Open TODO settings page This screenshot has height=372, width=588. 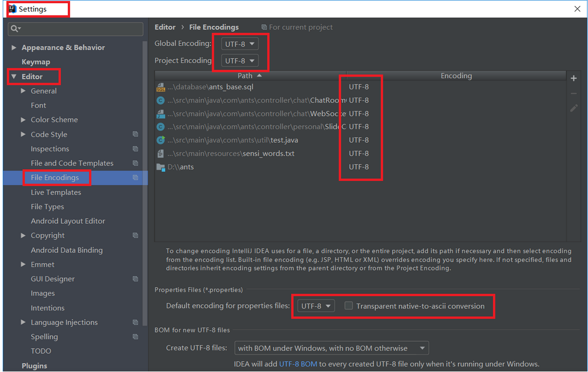pyautogui.click(x=41, y=351)
